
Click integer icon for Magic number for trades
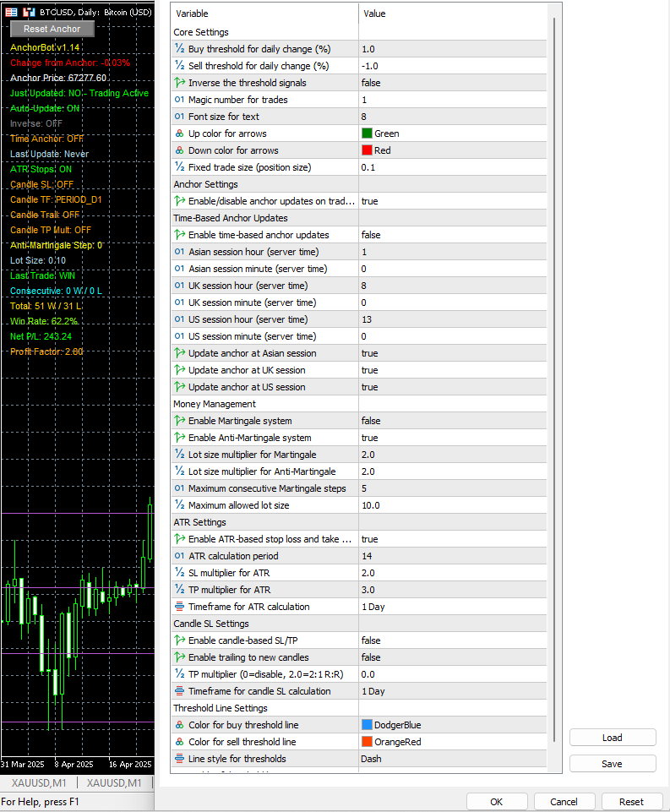click(180, 100)
